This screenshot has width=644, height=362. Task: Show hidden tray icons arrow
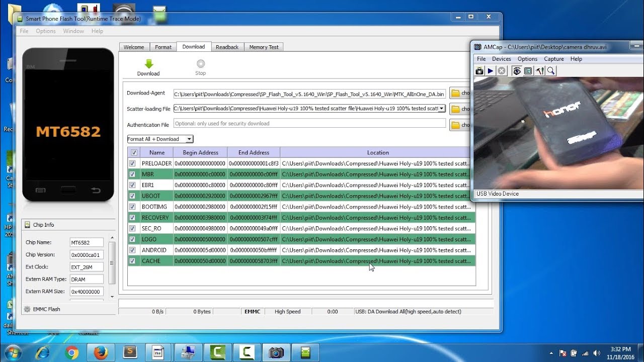[x=551, y=353]
